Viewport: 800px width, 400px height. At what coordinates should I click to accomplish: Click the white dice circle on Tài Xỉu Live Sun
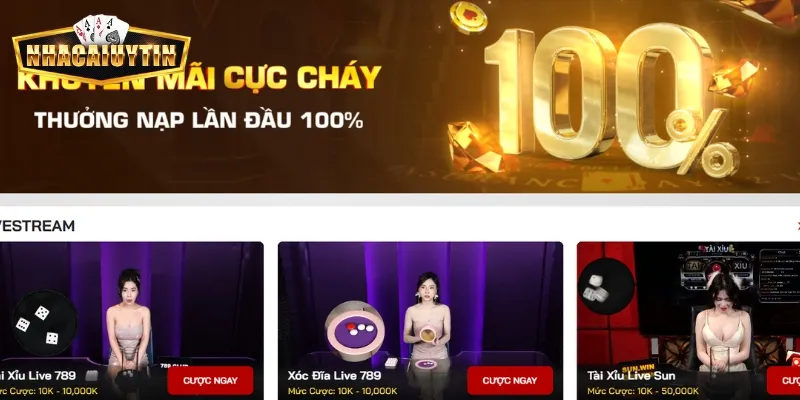(607, 286)
